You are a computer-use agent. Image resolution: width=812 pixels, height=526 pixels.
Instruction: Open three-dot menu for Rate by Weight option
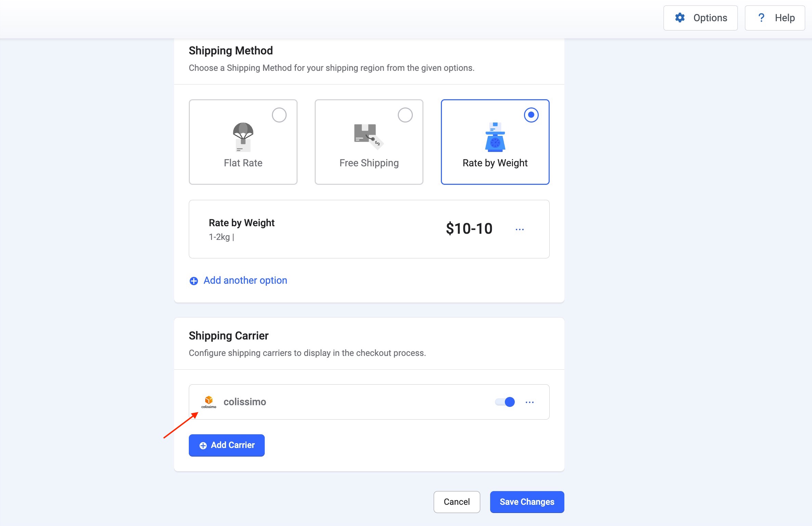(519, 229)
